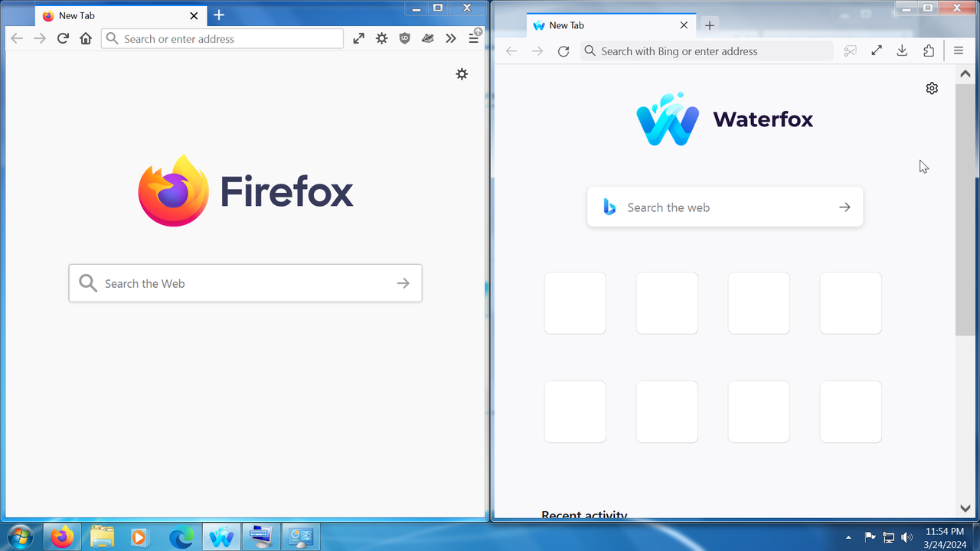980x551 pixels.
Task: Open Waterfox extensions puzzle icon
Action: 929,51
